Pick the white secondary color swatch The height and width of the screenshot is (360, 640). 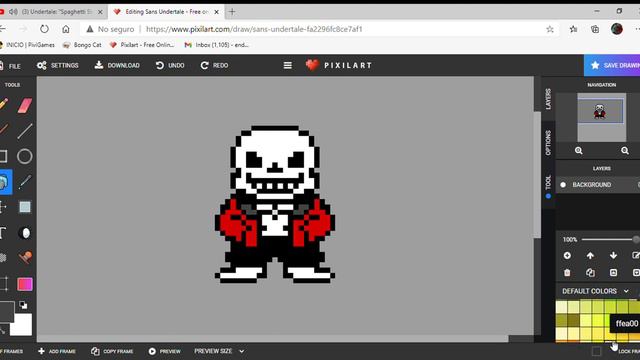pos(21,326)
